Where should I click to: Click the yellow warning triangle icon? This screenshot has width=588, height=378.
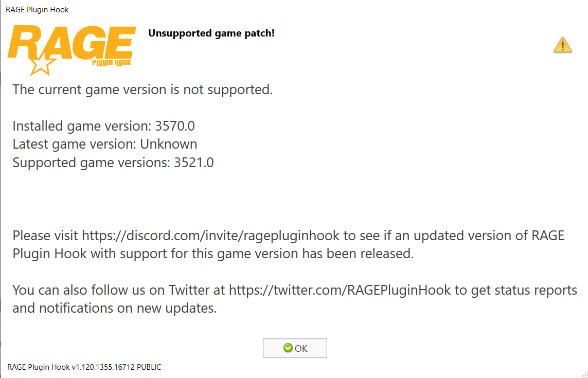(x=562, y=45)
